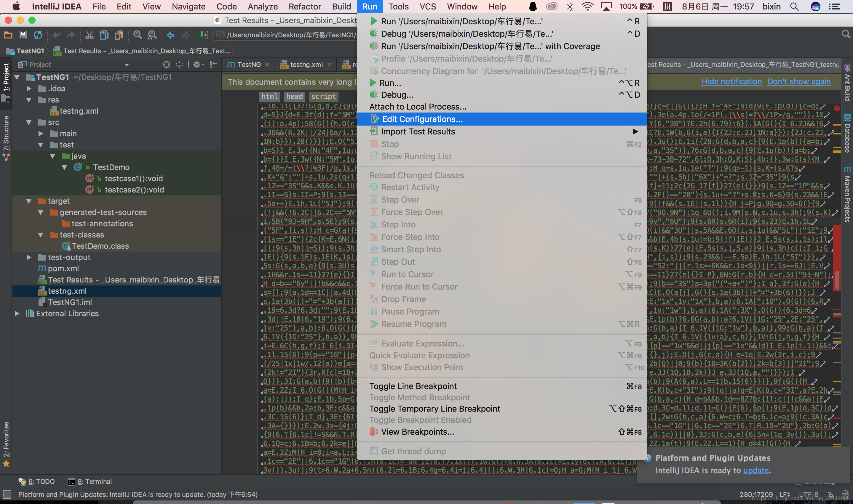The image size is (853, 504).
Task: Collapse the java folder
Action: point(53,156)
